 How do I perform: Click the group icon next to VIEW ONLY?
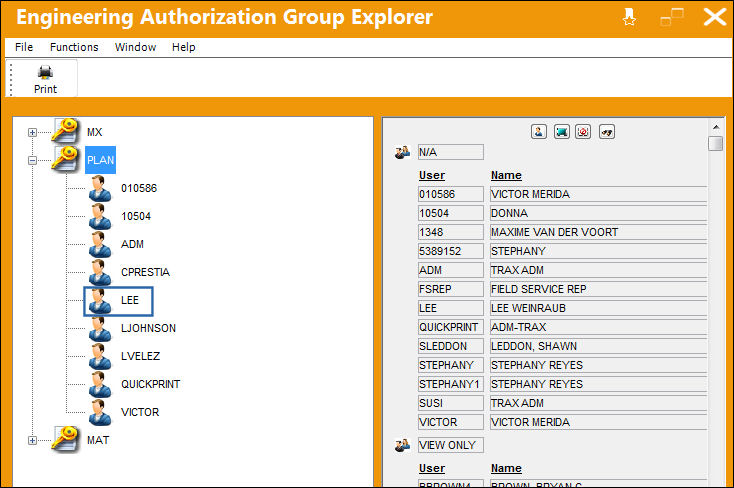(402, 445)
